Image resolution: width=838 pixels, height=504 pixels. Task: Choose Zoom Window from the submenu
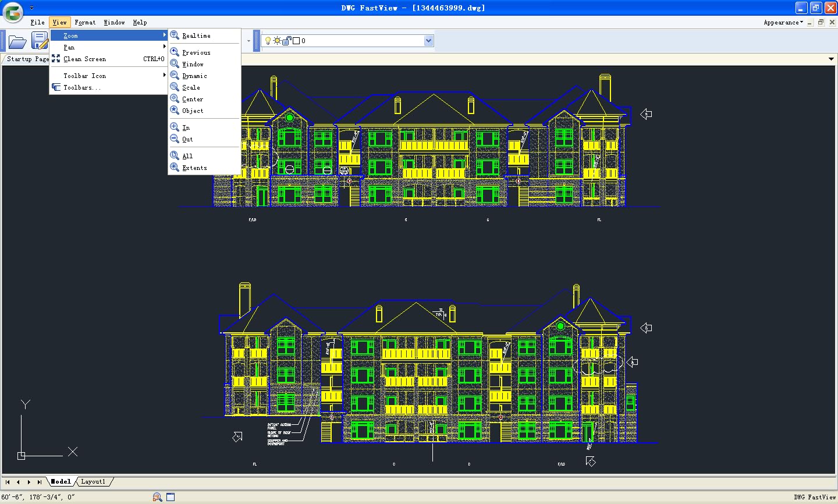pyautogui.click(x=193, y=64)
